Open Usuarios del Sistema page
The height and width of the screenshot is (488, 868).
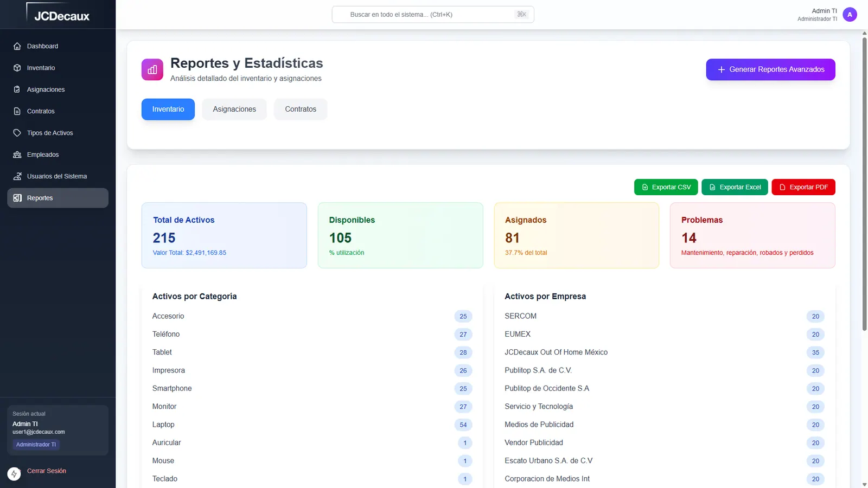(58, 176)
